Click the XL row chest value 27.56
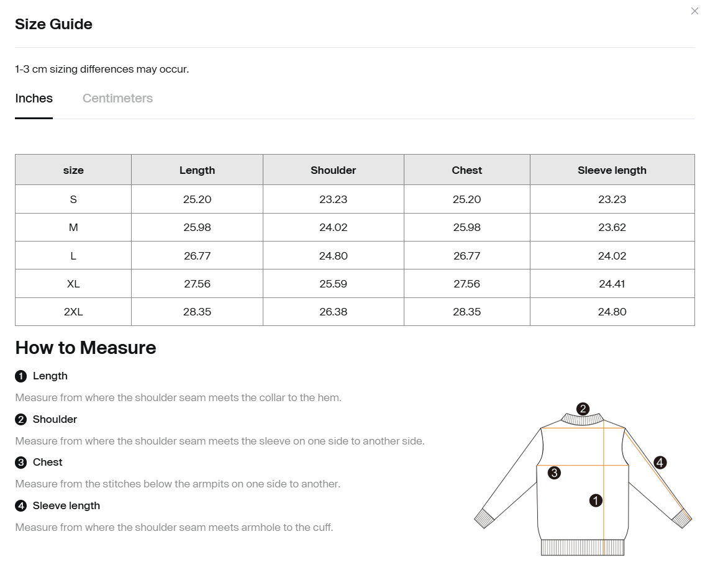 pyautogui.click(x=466, y=284)
